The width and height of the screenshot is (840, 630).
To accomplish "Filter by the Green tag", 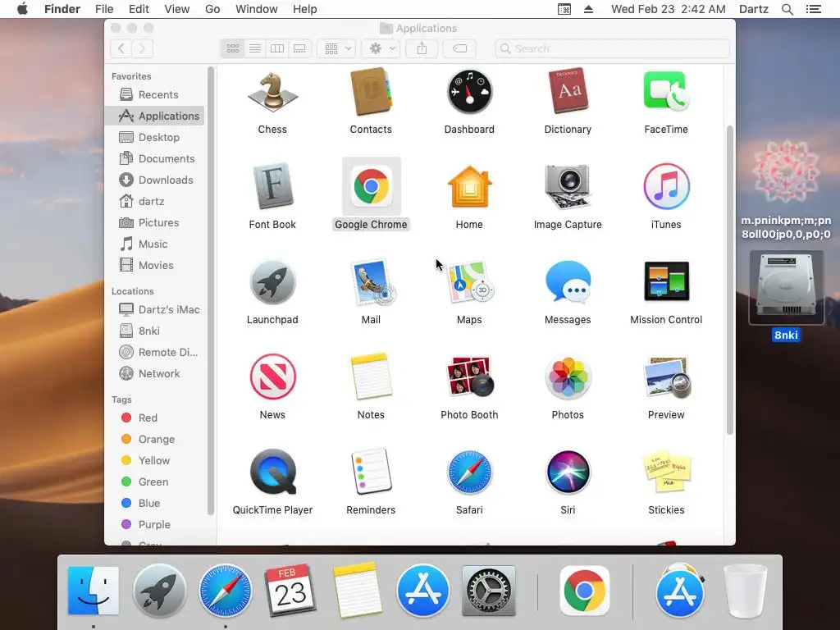I will [154, 482].
